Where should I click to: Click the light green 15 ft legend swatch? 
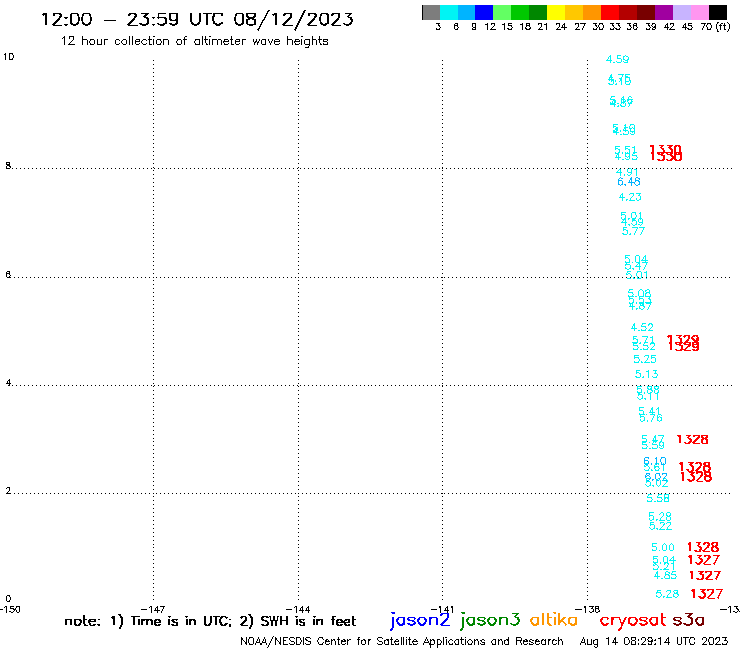502,12
